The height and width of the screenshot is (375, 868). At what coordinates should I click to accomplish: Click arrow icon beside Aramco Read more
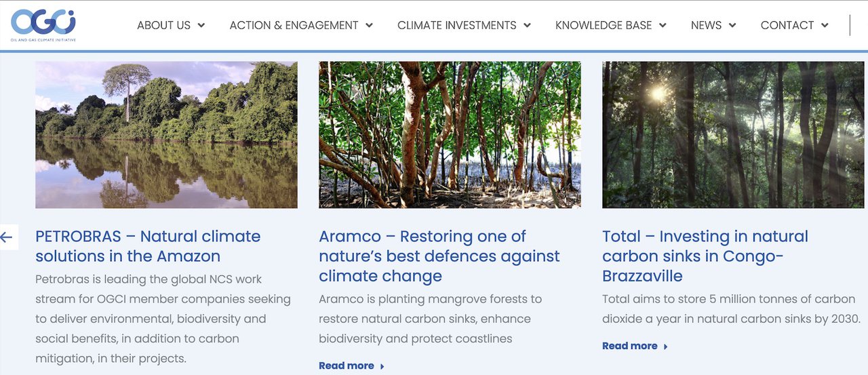pyautogui.click(x=382, y=366)
